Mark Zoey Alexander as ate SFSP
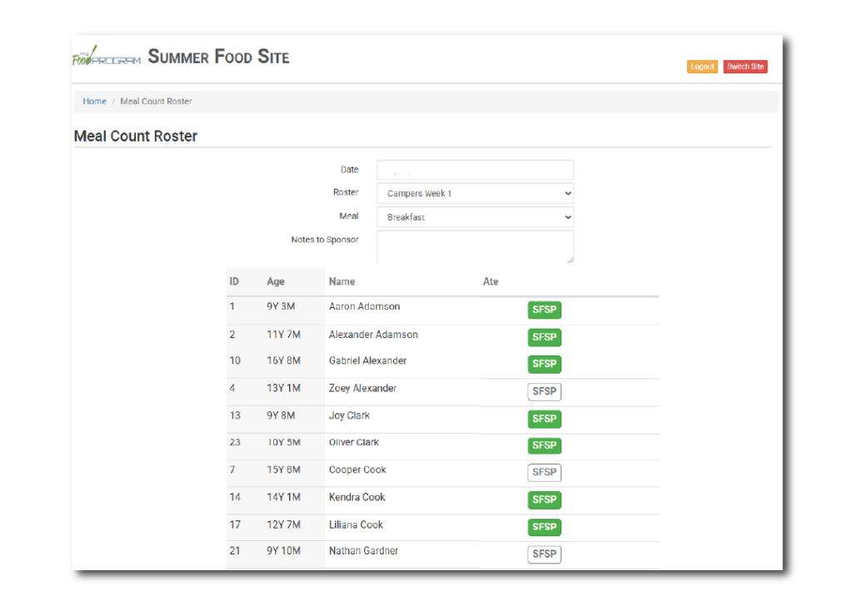This screenshot has height=616, width=853. (x=544, y=391)
